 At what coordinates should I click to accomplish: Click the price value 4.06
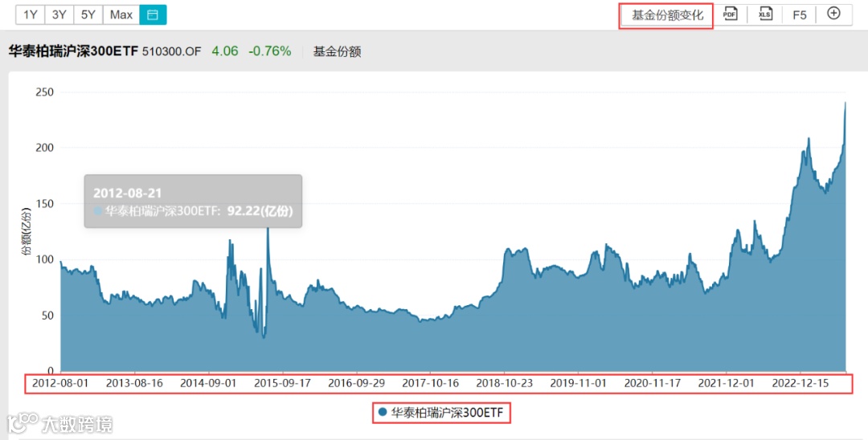pos(225,51)
